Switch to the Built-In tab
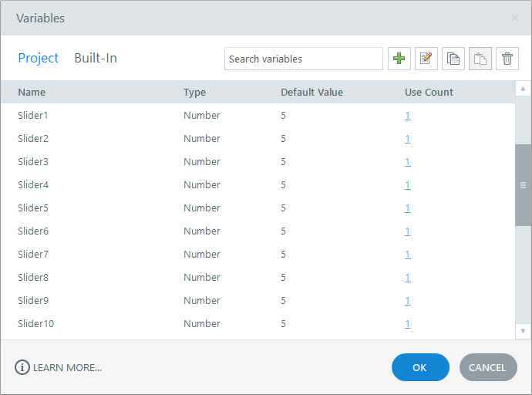The width and height of the screenshot is (532, 395). tap(96, 58)
